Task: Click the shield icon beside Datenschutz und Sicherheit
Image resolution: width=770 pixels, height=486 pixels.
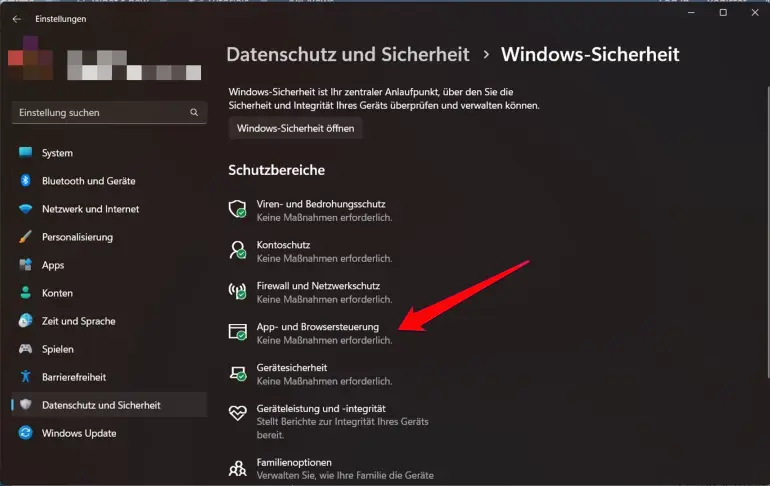Action: pyautogui.click(x=26, y=405)
